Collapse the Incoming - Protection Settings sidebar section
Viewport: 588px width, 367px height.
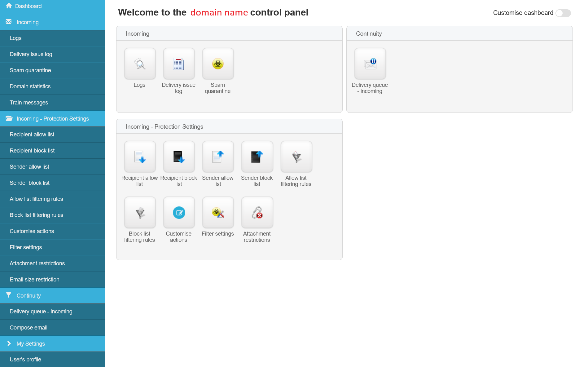click(52, 119)
